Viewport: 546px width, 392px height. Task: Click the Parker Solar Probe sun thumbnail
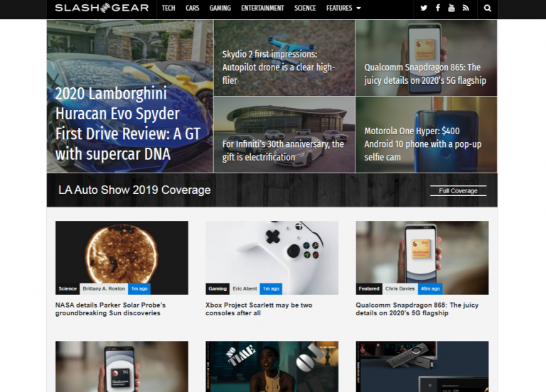click(x=122, y=257)
